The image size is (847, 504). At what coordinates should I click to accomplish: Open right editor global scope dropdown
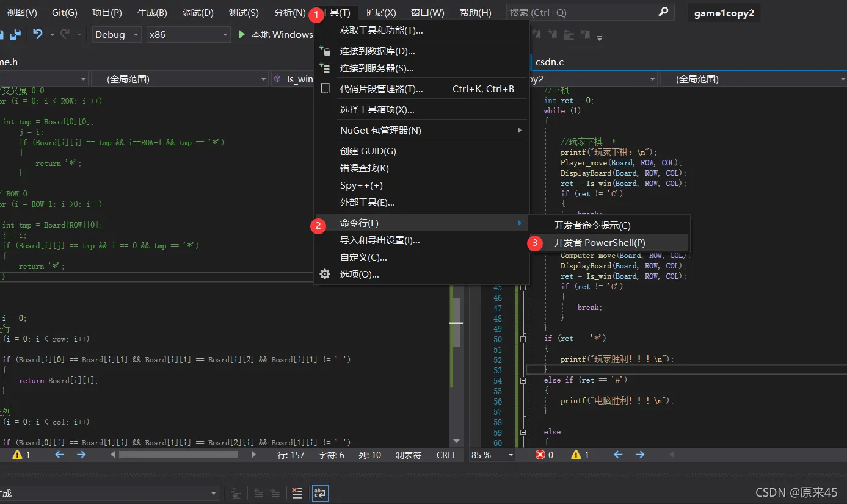pos(752,79)
